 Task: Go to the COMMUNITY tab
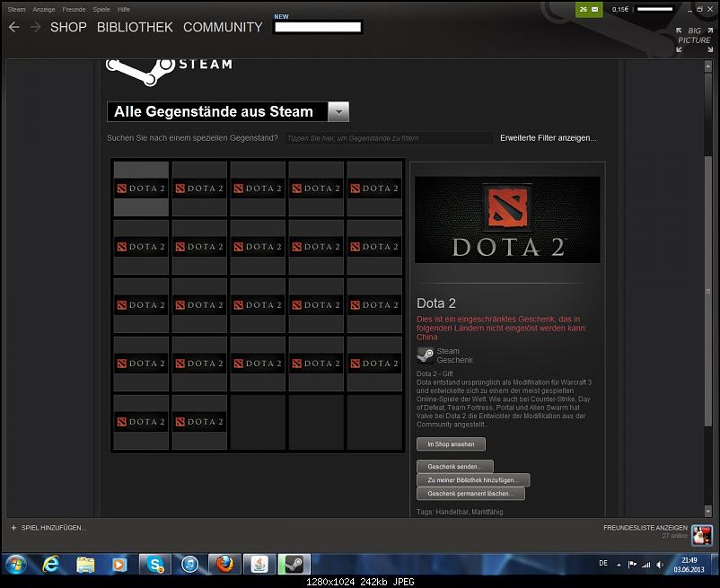pos(223,27)
